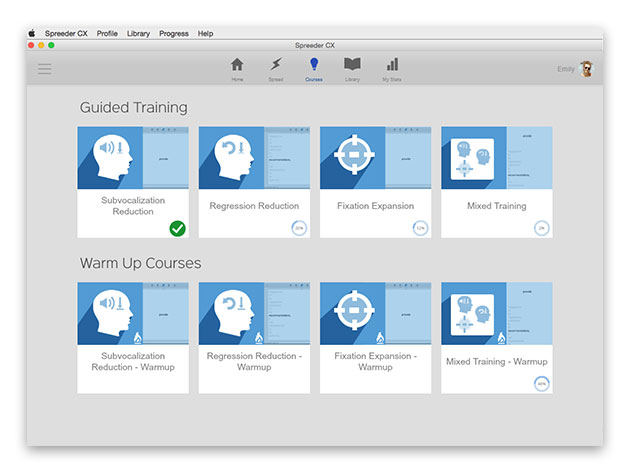This screenshot has width=630, height=473.
Task: Open Mixed Training guided course thumbnail
Action: pyautogui.click(x=497, y=158)
